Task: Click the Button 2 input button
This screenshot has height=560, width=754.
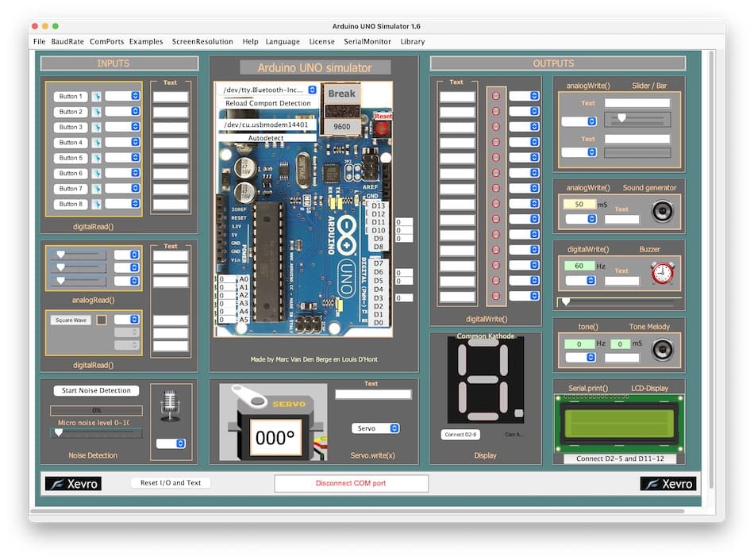Action: (71, 112)
